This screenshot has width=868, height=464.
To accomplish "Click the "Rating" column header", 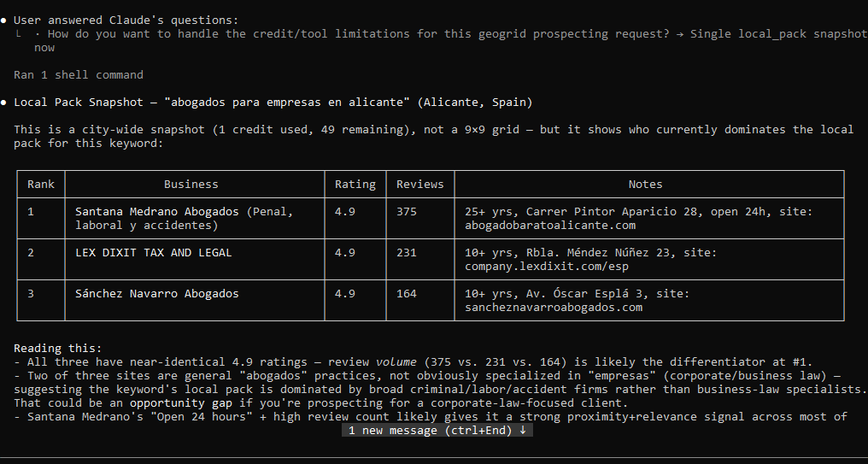I will click(355, 185).
